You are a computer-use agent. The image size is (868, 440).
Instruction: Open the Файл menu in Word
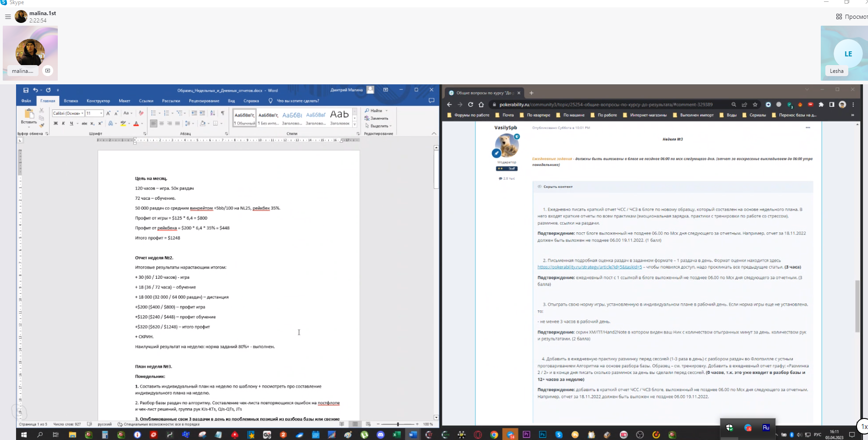click(26, 101)
